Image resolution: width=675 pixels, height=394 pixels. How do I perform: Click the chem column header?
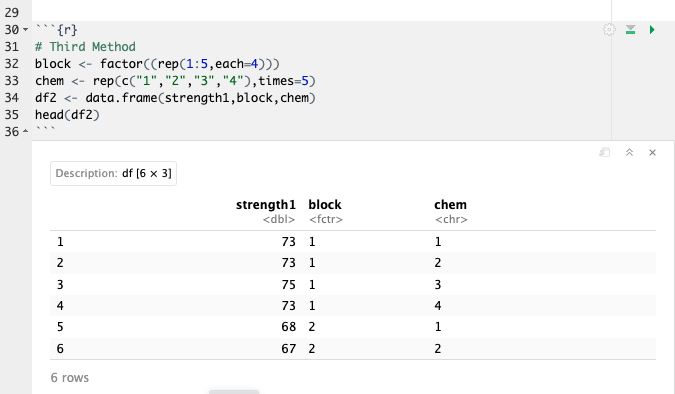[x=450, y=205]
